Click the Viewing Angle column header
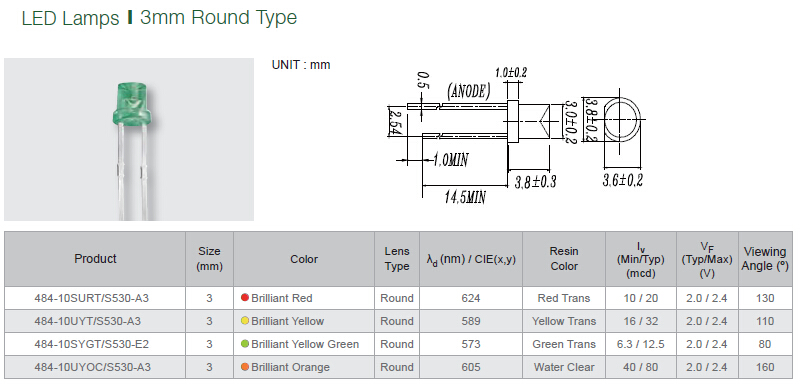The image size is (800, 384). 765,259
